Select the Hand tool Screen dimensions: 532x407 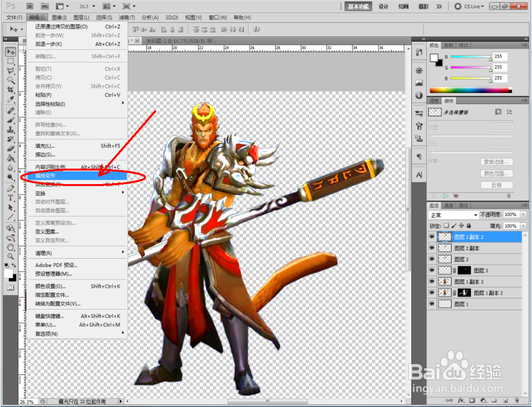pos(11,247)
